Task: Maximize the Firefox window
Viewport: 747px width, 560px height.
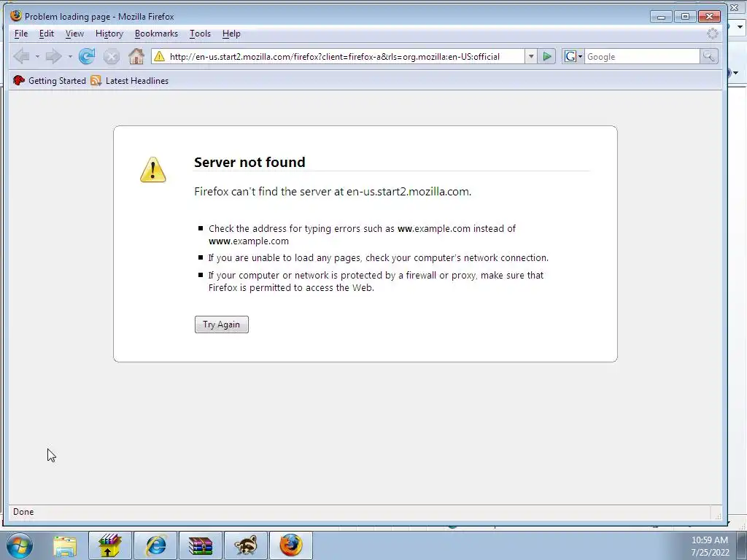Action: pos(685,17)
